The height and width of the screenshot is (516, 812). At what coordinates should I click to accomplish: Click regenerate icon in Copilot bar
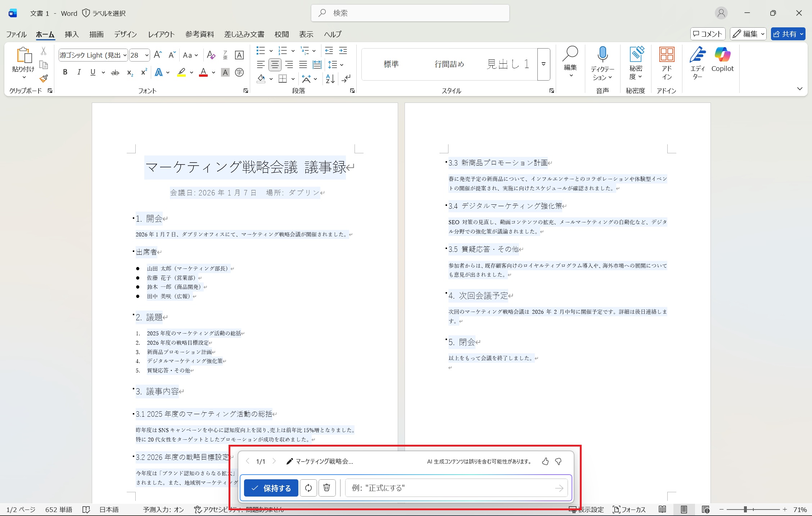(308, 488)
